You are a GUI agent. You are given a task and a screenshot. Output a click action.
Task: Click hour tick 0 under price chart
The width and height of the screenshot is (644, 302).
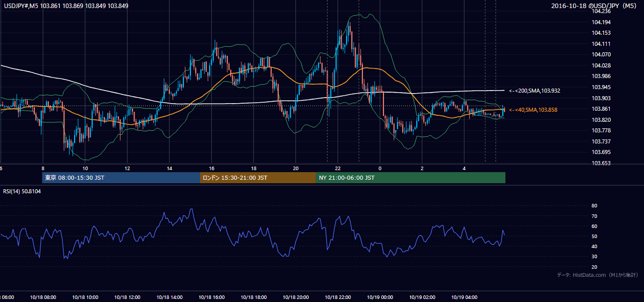380,169
